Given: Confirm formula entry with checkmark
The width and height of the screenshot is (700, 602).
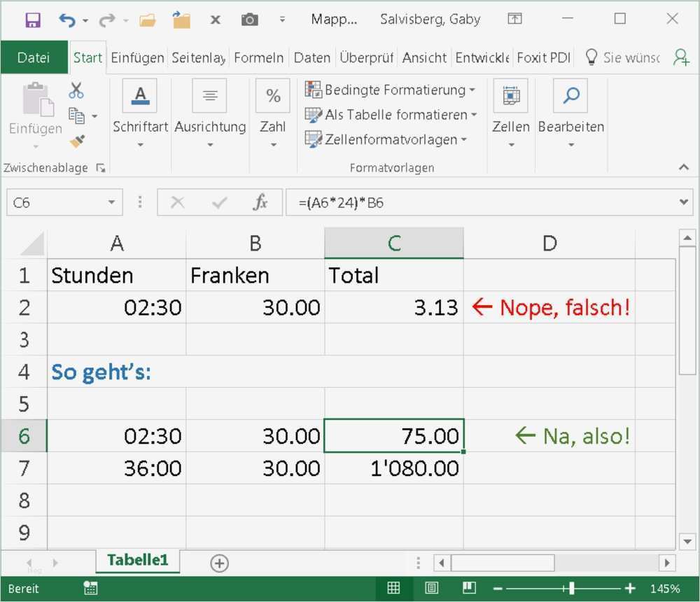Looking at the screenshot, I should coord(219,203).
